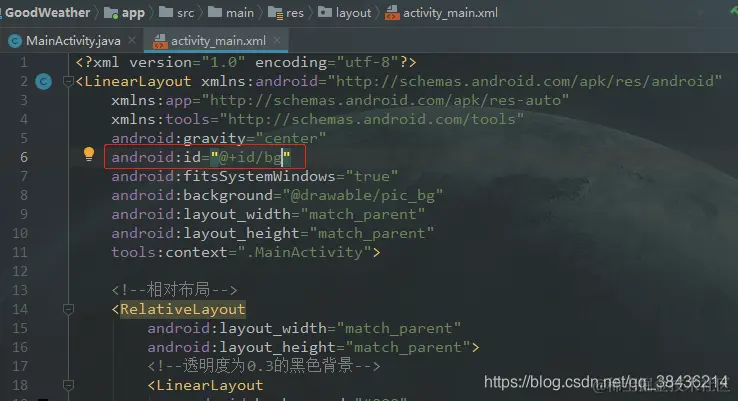Select the main folder breadcrumb
The image size is (738, 401).
[240, 13]
